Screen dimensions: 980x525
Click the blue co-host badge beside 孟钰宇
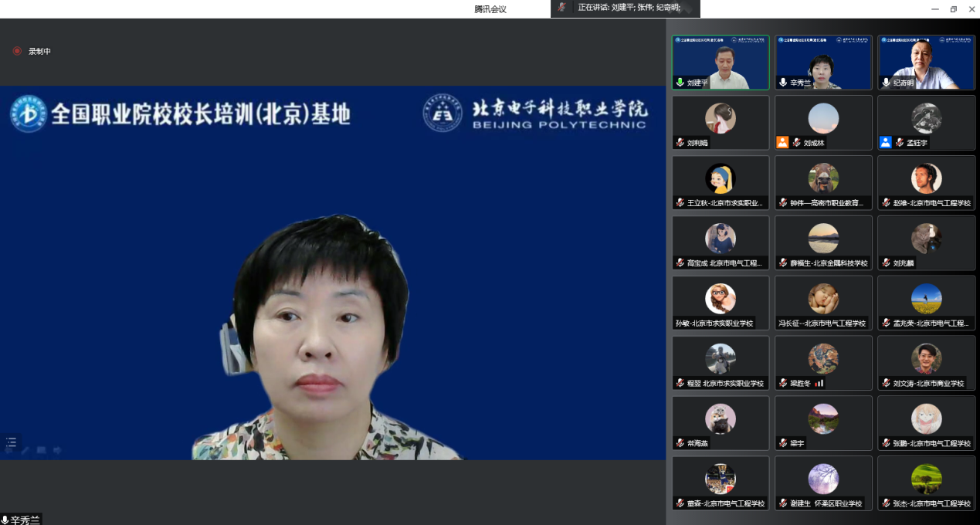pyautogui.click(x=885, y=142)
